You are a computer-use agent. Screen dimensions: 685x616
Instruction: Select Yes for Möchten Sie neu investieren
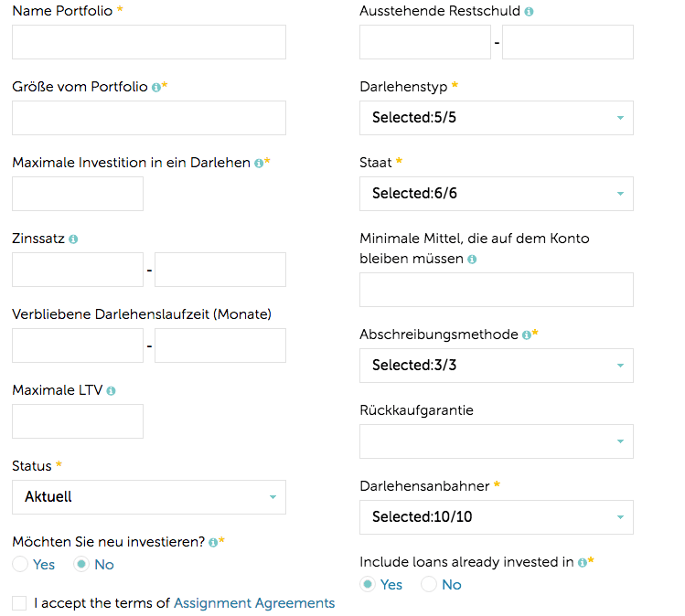click(x=20, y=564)
